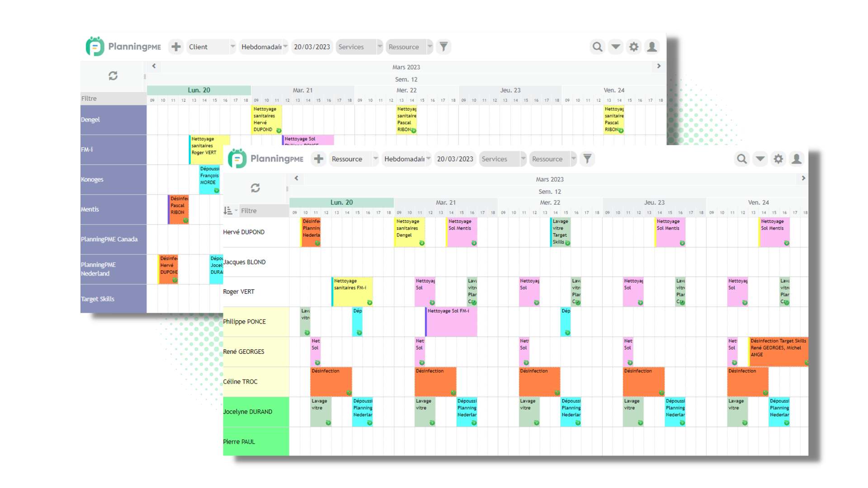Click the refresh sync icon on left panel
Viewport: 868px width, 488px height.
pos(113,75)
